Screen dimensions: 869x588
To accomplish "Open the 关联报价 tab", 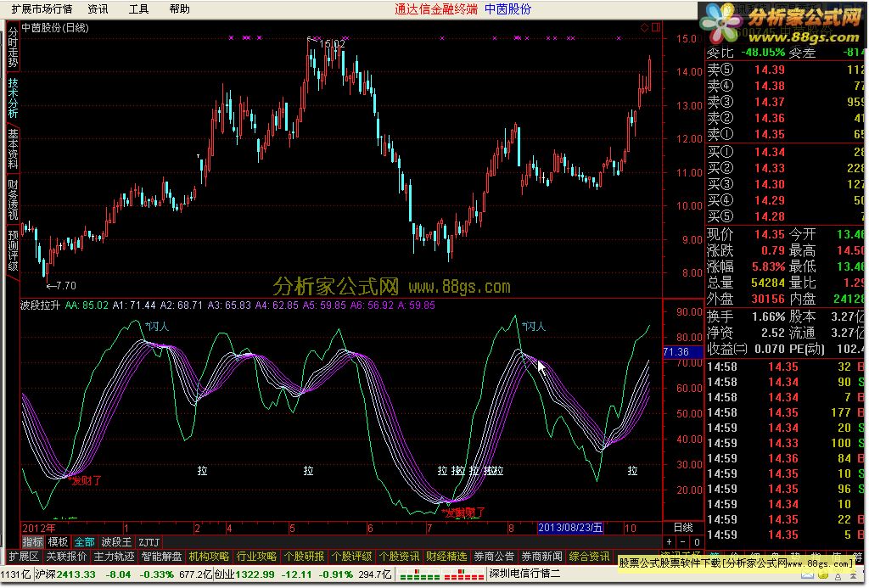I will (x=66, y=557).
